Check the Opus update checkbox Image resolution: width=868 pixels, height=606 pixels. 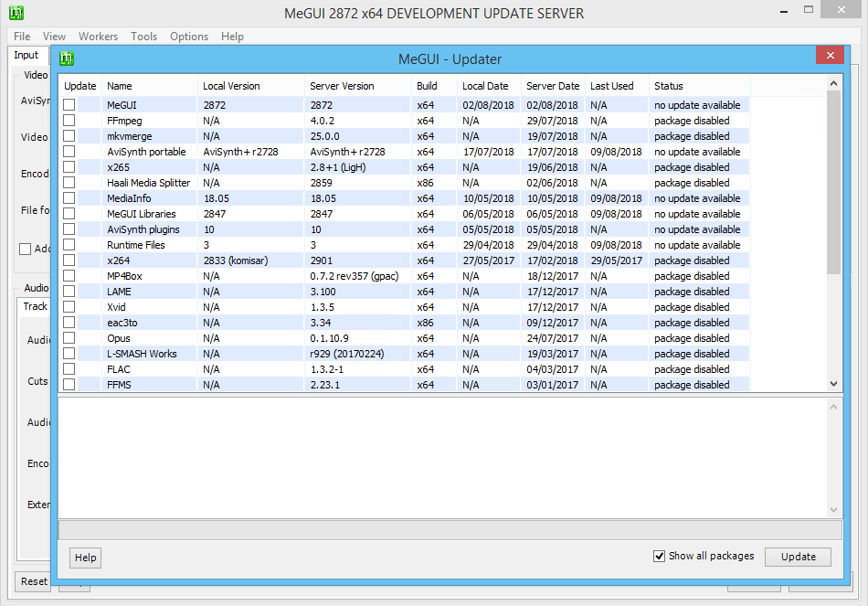[x=69, y=337]
